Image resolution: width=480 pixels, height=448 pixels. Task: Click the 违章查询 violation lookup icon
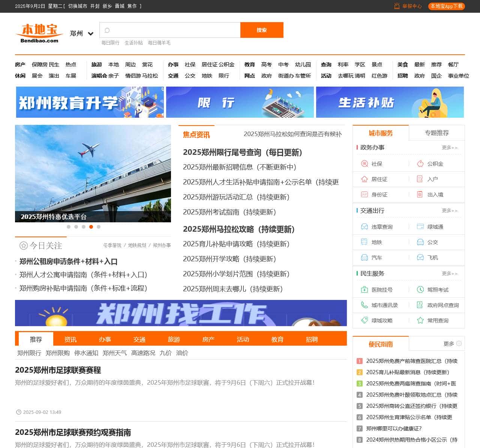364,227
